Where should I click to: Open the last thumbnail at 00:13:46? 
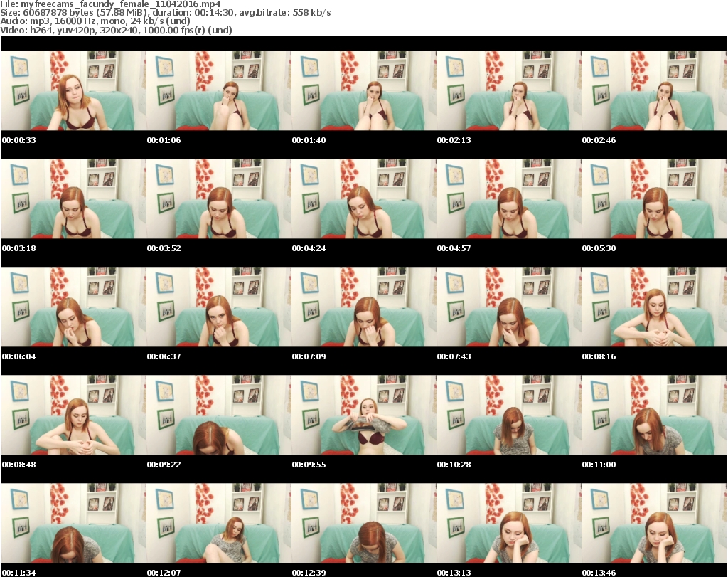pos(653,523)
